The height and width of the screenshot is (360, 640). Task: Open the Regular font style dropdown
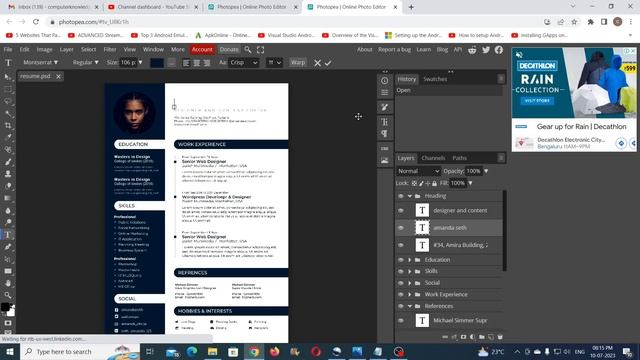pyautogui.click(x=85, y=62)
